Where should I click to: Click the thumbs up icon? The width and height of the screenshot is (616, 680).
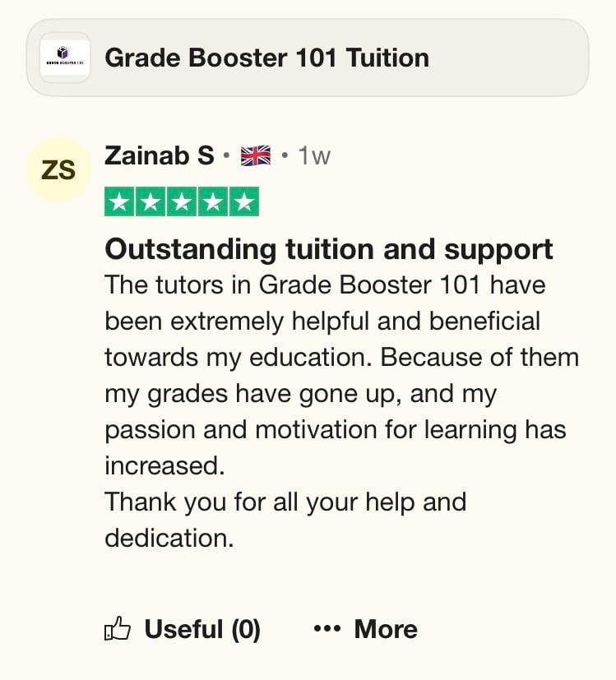118,630
